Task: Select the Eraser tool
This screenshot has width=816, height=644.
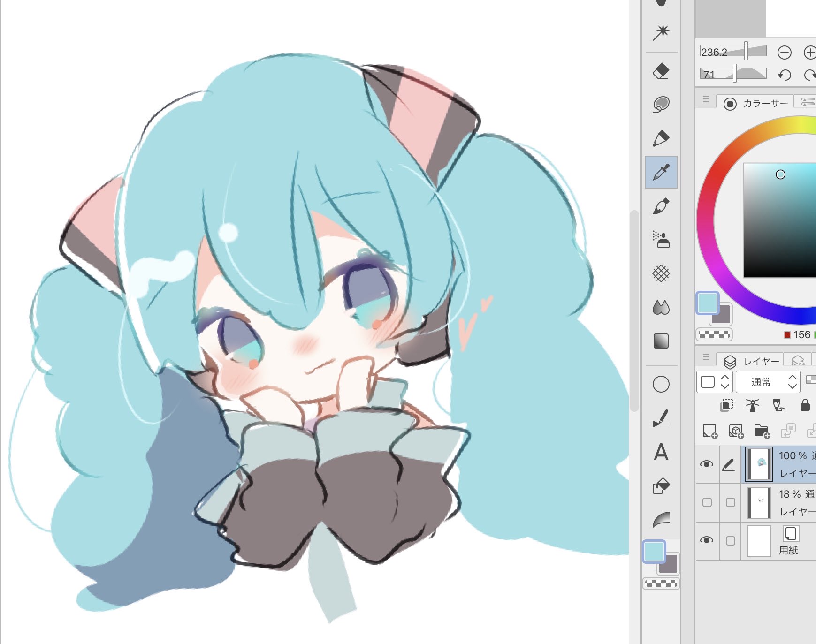Action: tap(661, 72)
